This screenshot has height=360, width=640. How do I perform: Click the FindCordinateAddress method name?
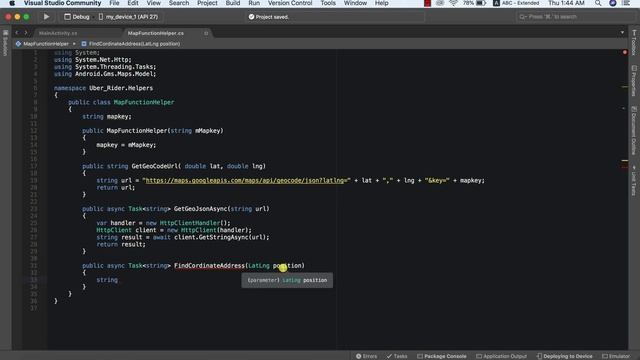point(209,266)
